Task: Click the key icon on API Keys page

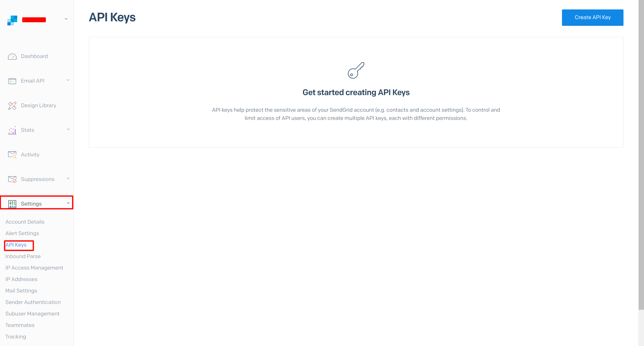Action: coord(355,70)
